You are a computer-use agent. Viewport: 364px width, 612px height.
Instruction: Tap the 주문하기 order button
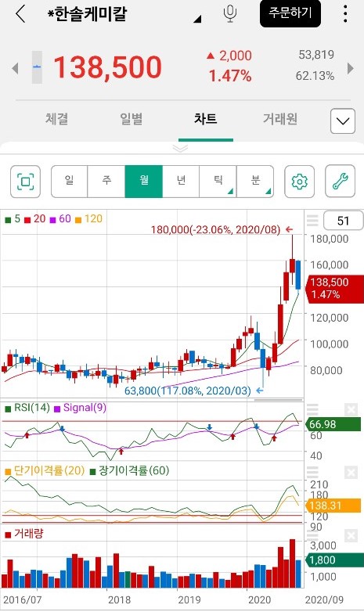290,13
